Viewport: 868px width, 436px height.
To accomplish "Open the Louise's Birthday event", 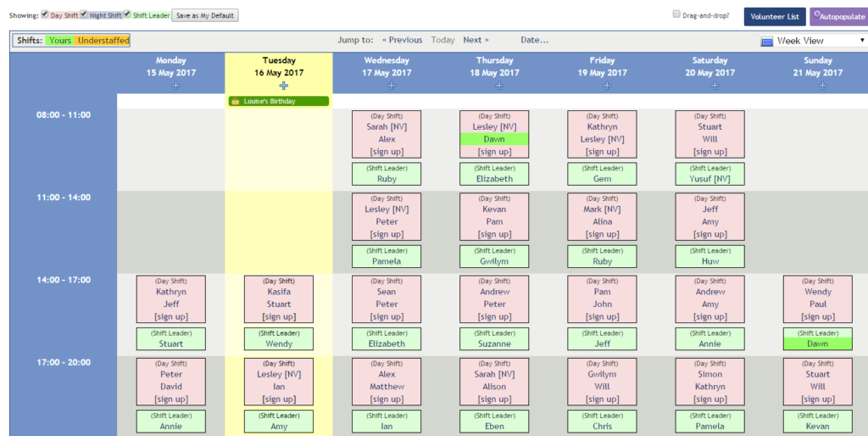I will tap(279, 101).
